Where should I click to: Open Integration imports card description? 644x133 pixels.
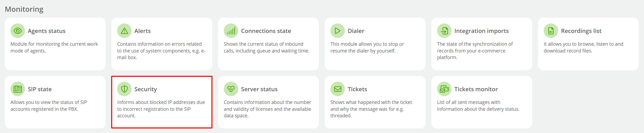475,51
